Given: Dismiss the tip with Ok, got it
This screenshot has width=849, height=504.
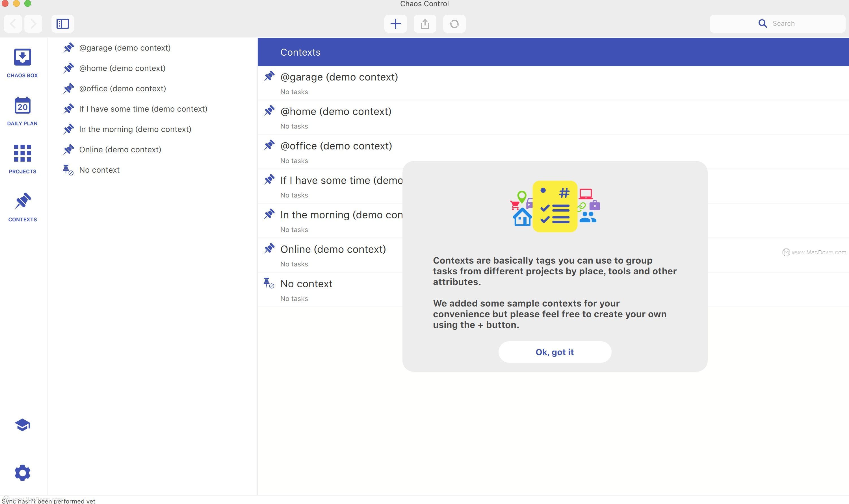Looking at the screenshot, I should point(555,352).
